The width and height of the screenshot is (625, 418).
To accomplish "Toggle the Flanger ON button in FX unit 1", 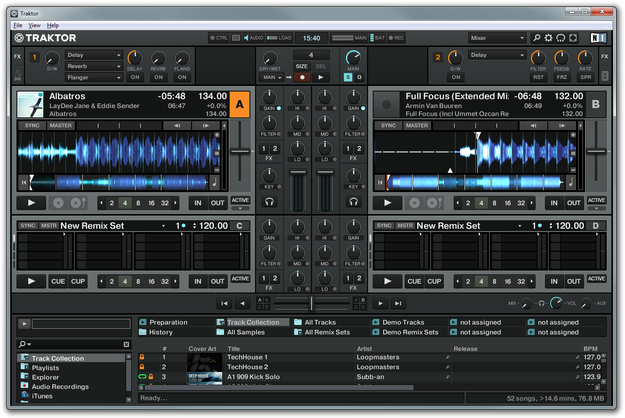I will 182,77.
